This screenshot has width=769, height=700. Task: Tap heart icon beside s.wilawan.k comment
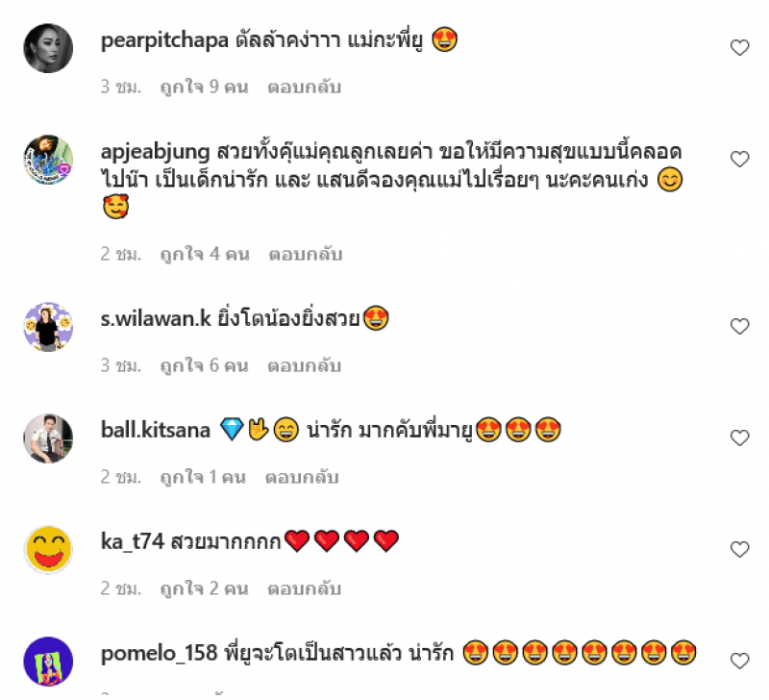[739, 326]
